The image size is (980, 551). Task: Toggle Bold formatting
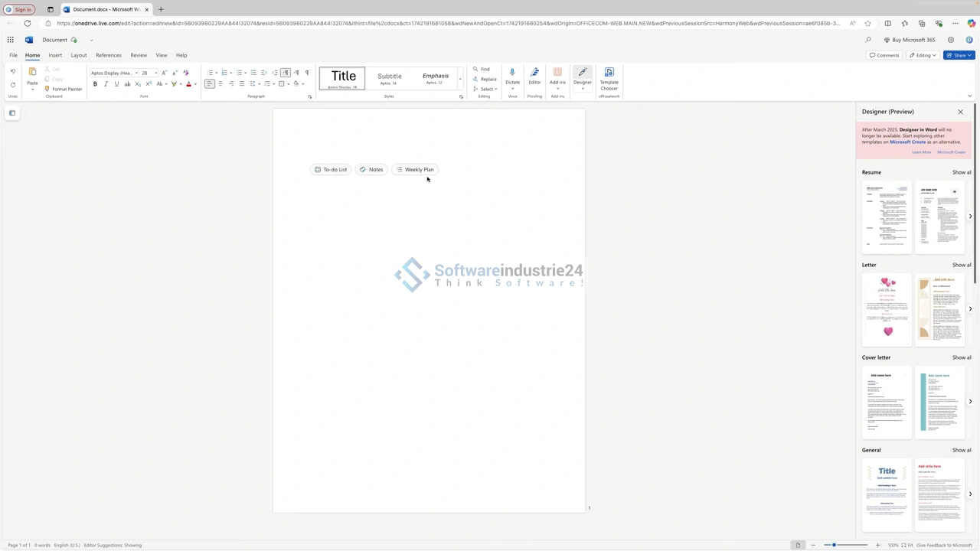(95, 84)
